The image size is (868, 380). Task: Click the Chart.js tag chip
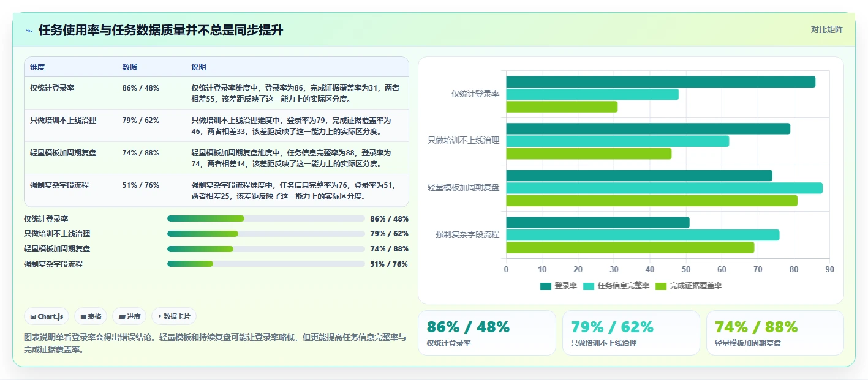tap(47, 316)
